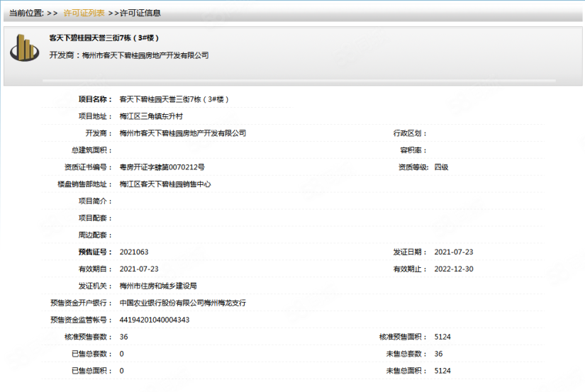The width and height of the screenshot is (585, 392).
Task: Click the 核准预售套数 value 36
Action: 124,337
